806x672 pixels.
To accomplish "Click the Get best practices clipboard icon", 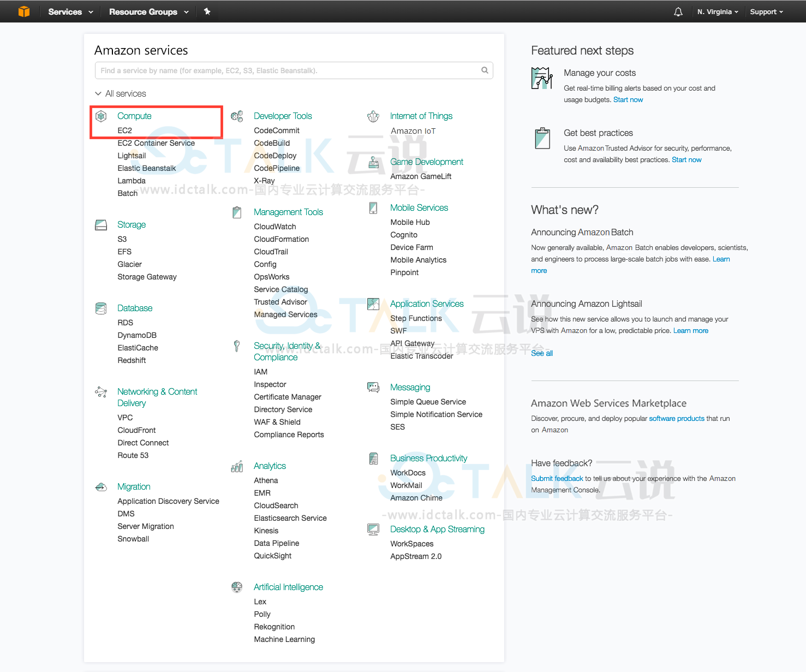I will [542, 138].
